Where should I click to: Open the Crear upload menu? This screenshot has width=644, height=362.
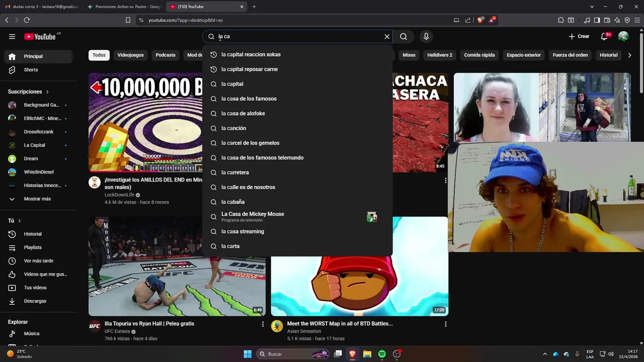point(579,36)
